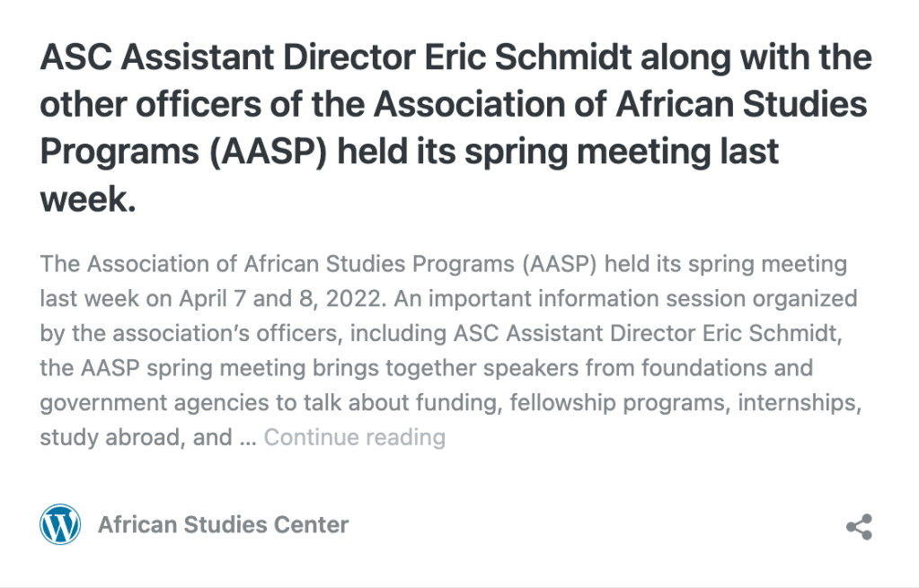Select the blue WordPress site avatar
919x588 pixels.
[x=60, y=524]
